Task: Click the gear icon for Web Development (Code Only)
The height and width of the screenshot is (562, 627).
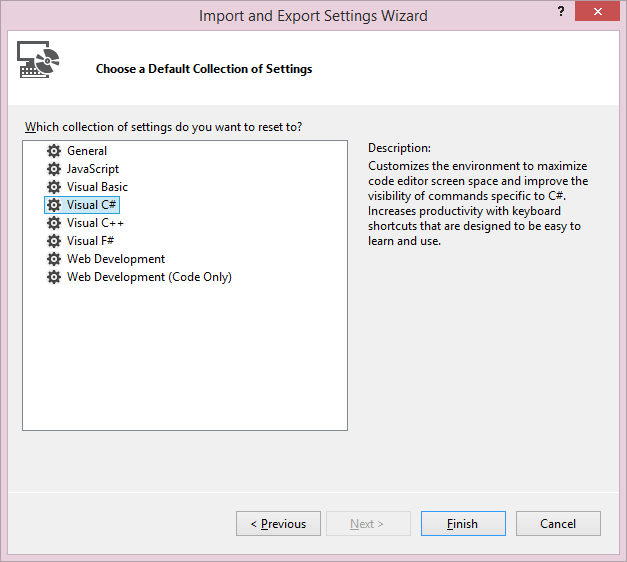Action: click(x=54, y=277)
